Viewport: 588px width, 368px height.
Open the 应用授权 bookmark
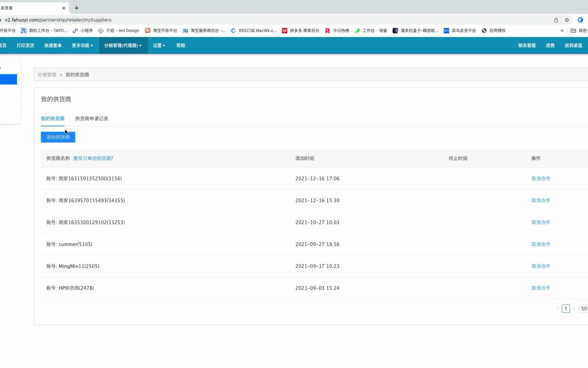(494, 30)
